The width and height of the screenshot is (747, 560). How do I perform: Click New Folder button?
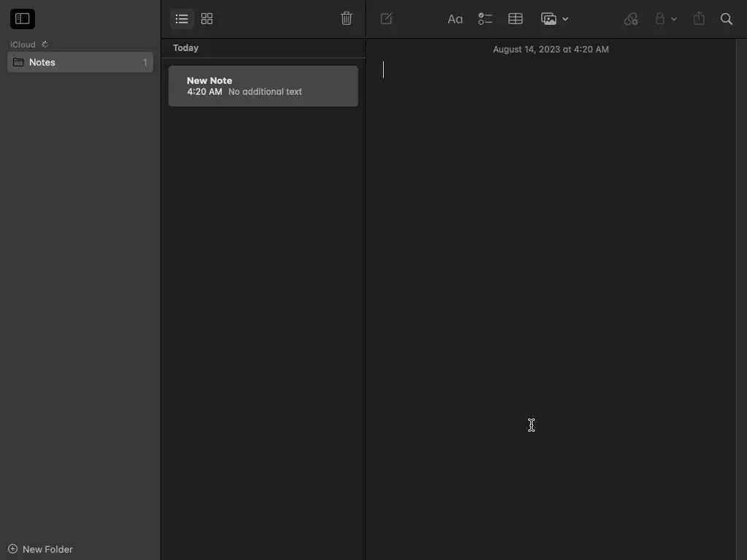(41, 549)
